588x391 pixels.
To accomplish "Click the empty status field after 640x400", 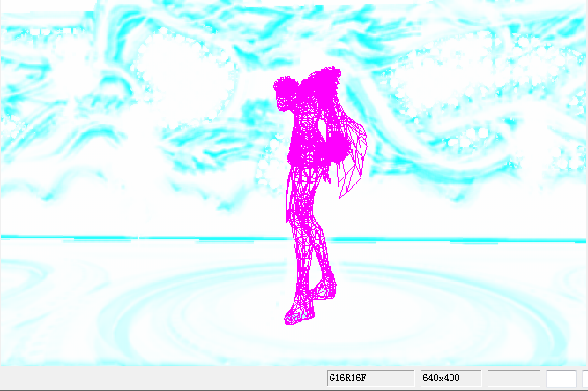I will click(513, 378).
